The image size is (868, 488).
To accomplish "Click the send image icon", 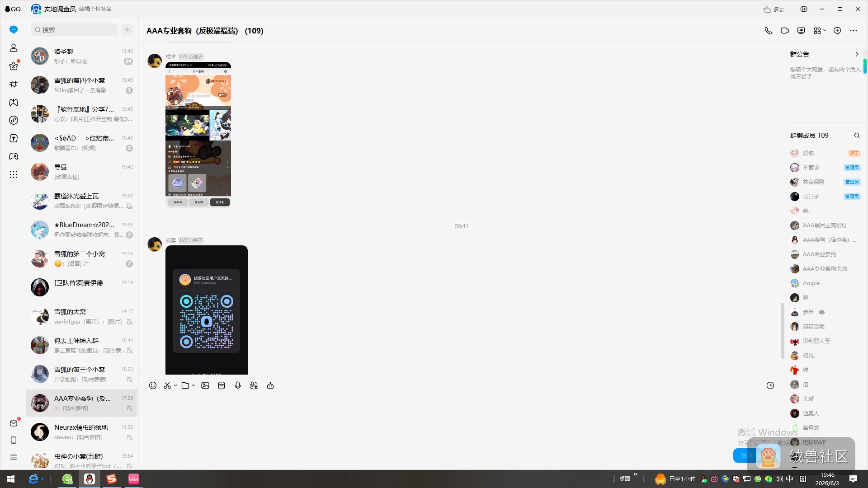I will click(205, 385).
